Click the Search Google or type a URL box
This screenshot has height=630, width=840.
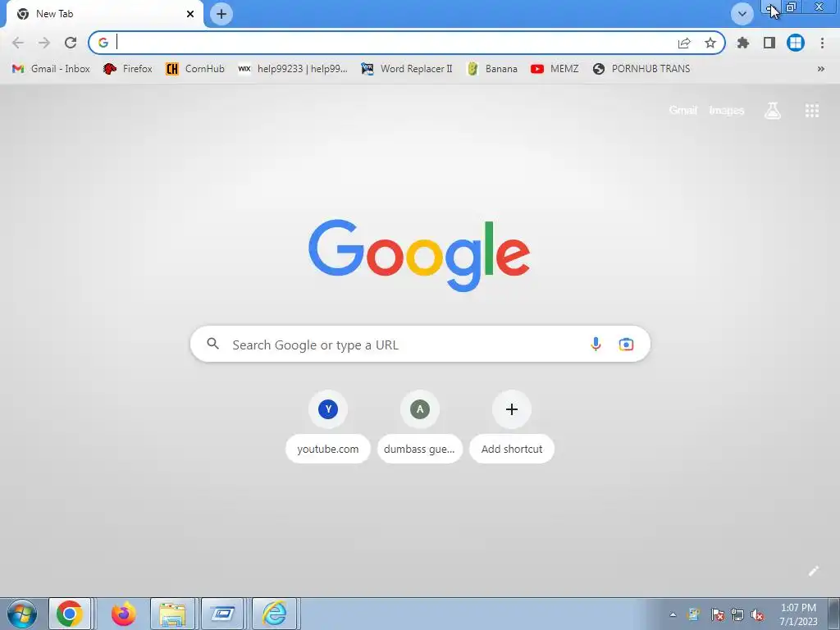pos(420,344)
